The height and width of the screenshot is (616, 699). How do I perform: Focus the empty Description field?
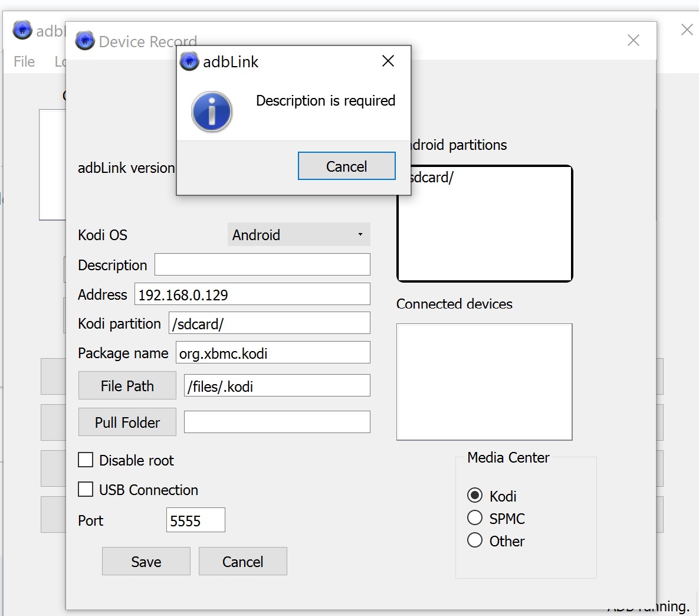[x=262, y=264]
